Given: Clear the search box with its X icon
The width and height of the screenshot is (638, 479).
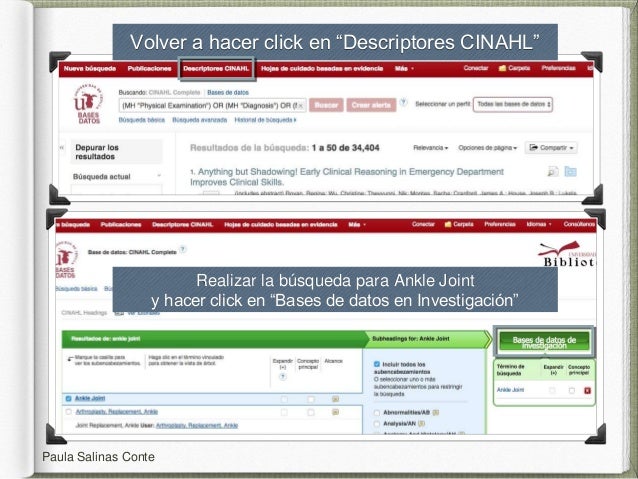Looking at the screenshot, I should [300, 106].
